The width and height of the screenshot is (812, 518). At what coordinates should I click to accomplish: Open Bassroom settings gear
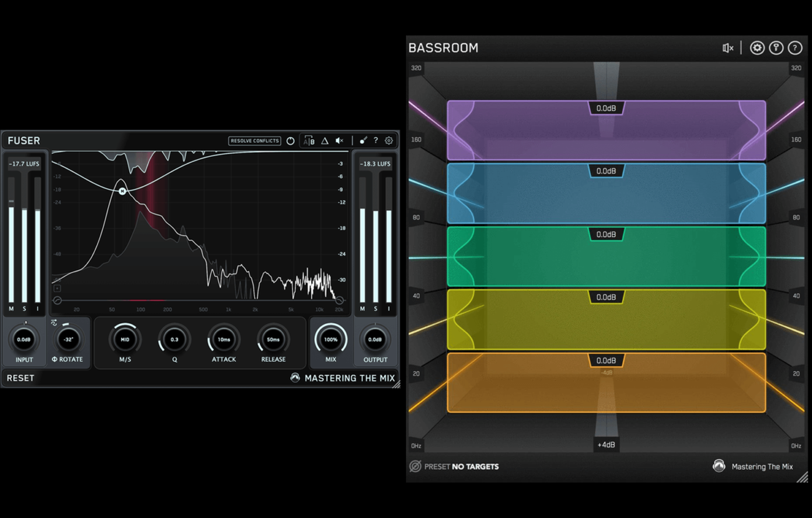[x=757, y=48]
